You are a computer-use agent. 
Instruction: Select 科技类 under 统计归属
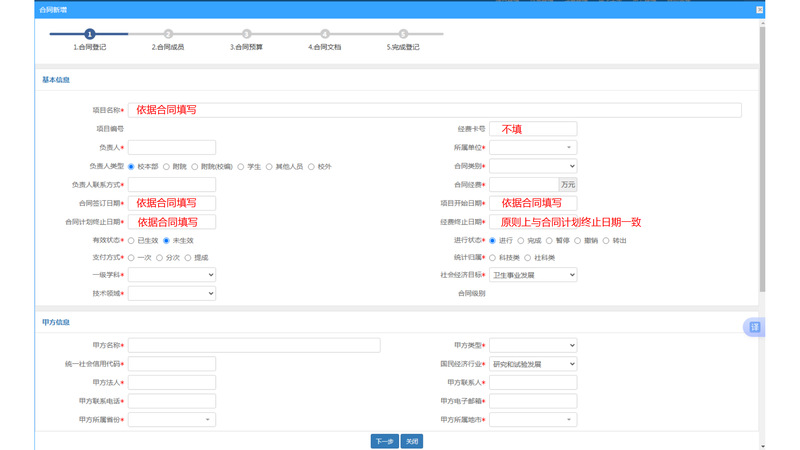493,258
